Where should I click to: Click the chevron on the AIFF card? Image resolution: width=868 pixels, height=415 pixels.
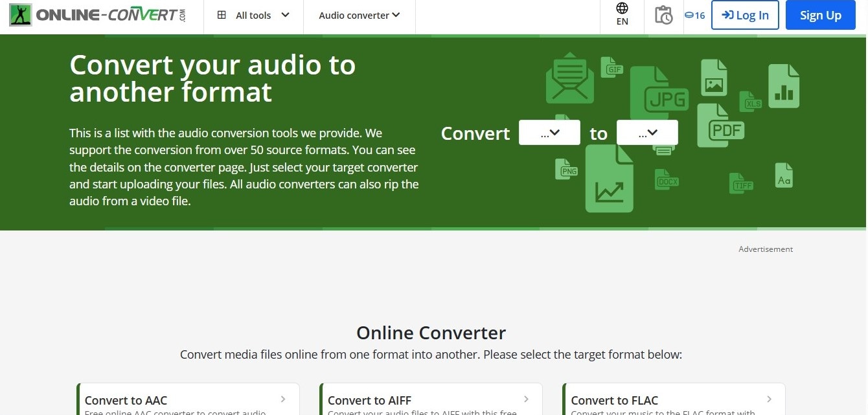[526, 399]
